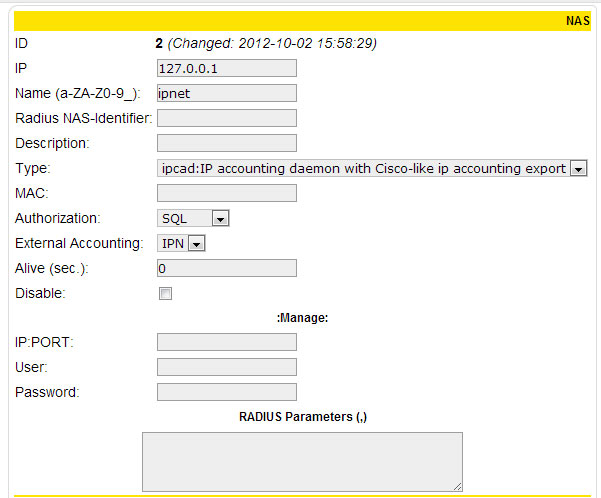Toggle the Disable checkbox
Viewport: 601px width, 498px height.
pyautogui.click(x=165, y=293)
